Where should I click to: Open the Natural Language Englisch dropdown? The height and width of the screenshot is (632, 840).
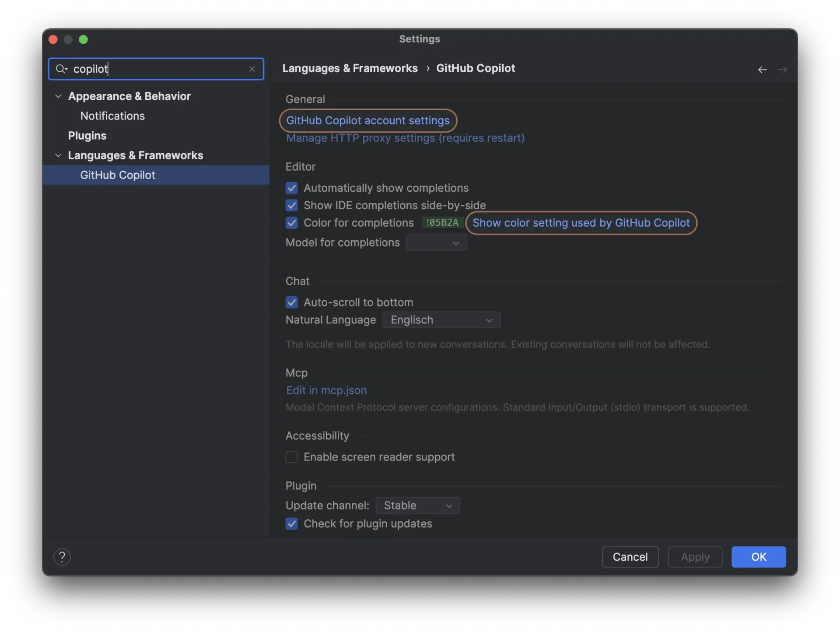(441, 320)
